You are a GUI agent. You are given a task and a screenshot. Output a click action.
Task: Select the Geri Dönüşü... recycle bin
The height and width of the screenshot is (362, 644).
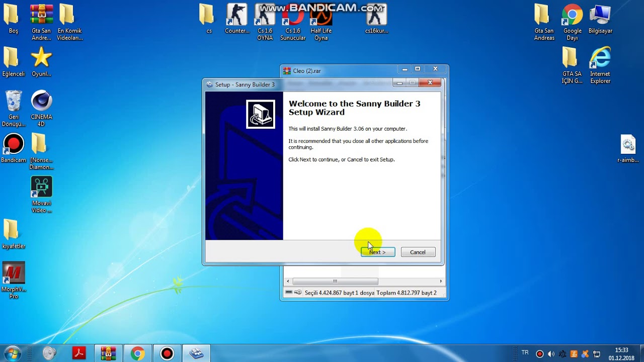[x=14, y=109]
